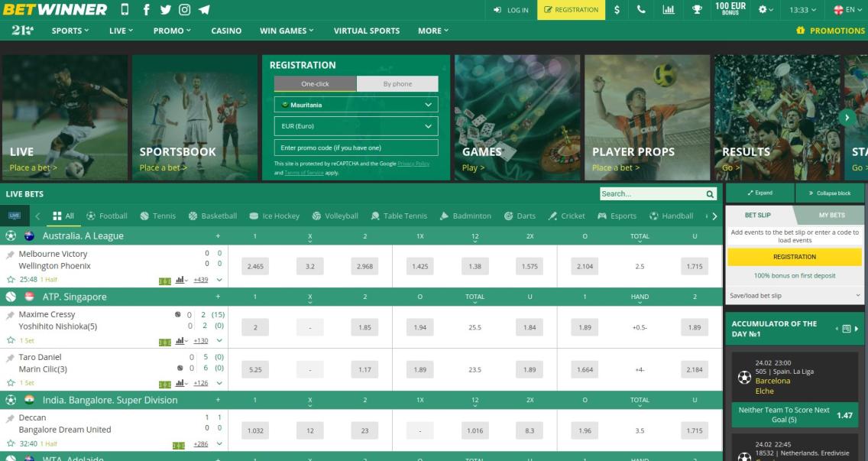The height and width of the screenshot is (461, 868).
Task: Open the statistics bar chart icon
Action: click(x=669, y=9)
